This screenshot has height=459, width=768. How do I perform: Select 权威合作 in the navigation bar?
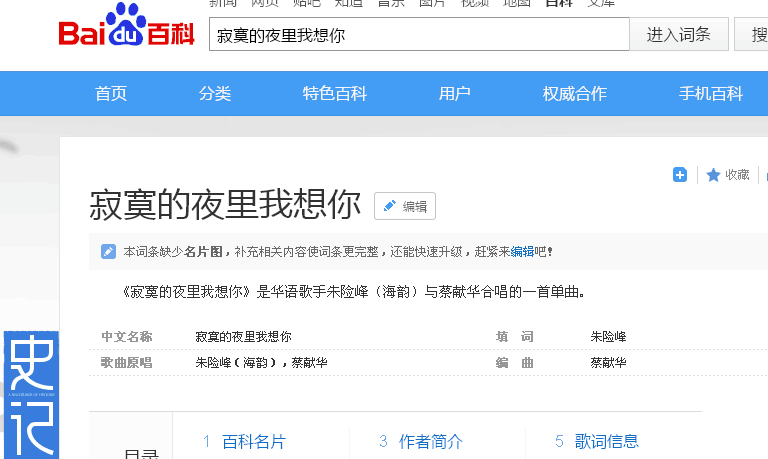575,94
